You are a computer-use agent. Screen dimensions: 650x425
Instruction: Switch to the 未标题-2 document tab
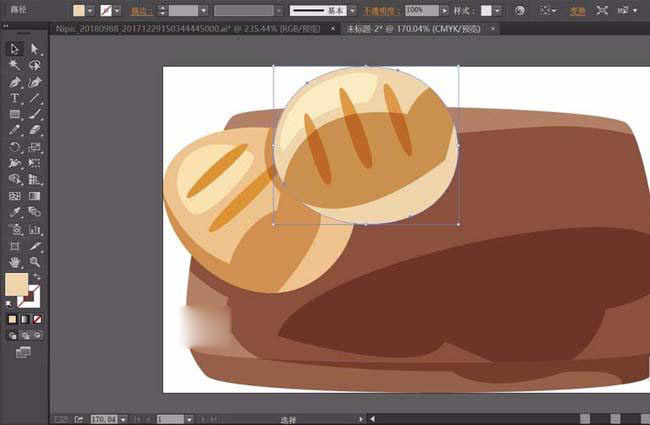tap(408, 29)
